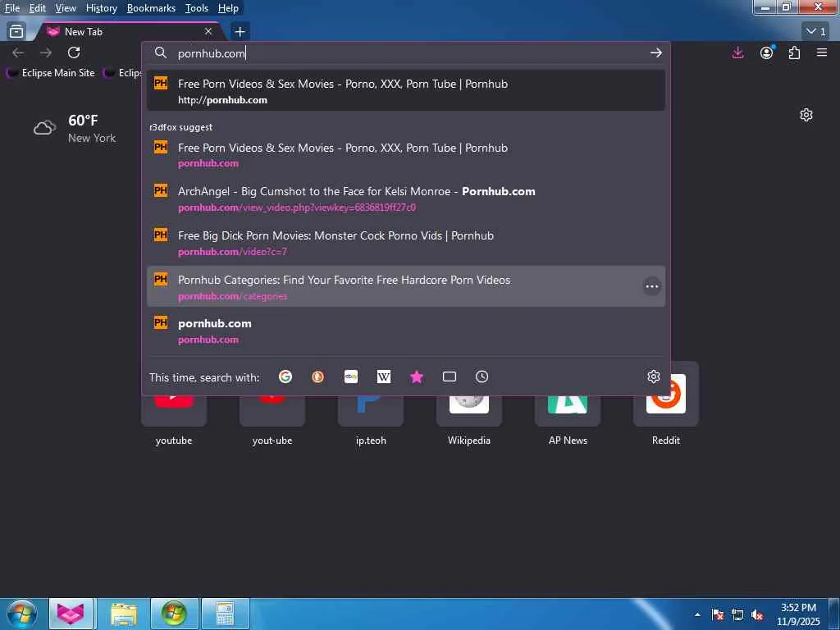Image resolution: width=840 pixels, height=630 pixels.
Task: Open the Tools menu
Action: tap(197, 8)
